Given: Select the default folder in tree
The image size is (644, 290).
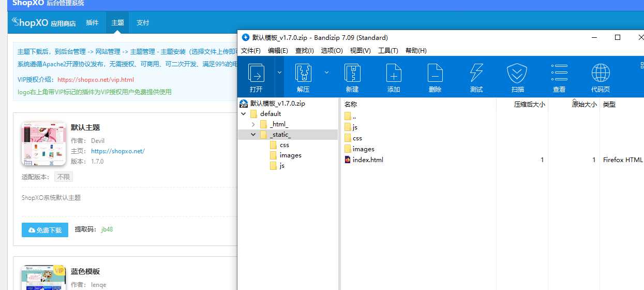Looking at the screenshot, I should pos(271,114).
